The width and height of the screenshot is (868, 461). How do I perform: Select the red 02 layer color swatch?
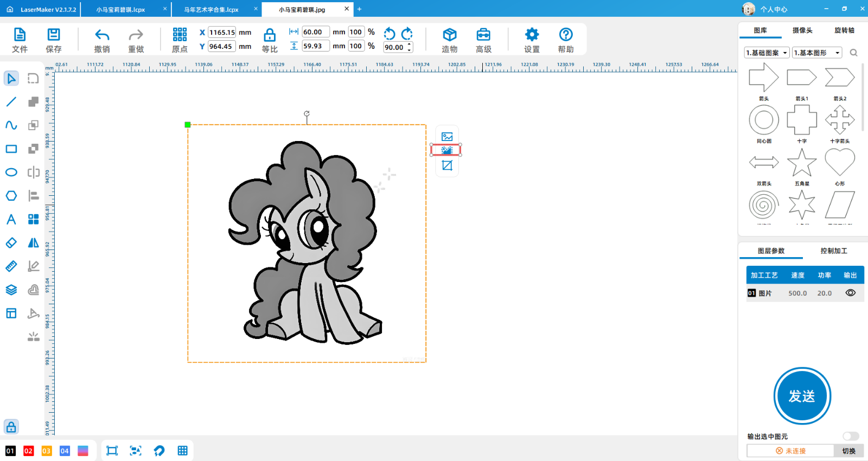28,451
